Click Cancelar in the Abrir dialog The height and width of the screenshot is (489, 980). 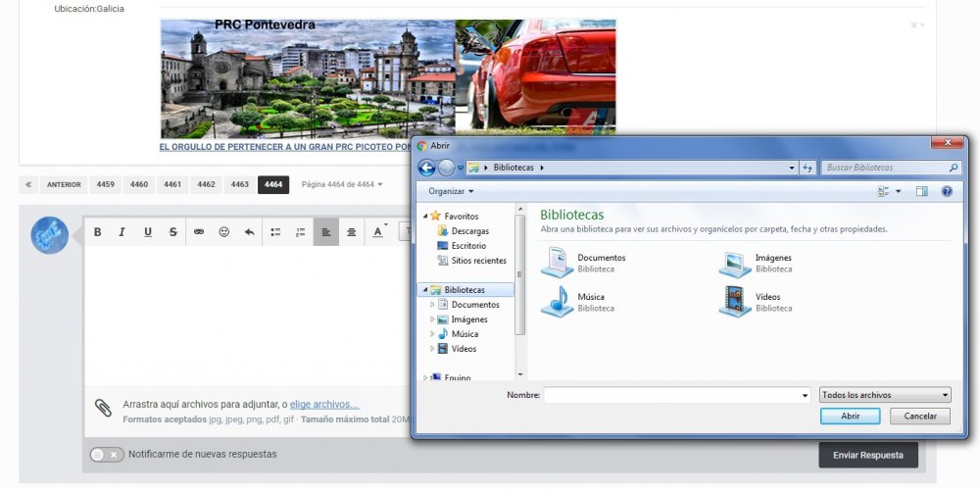[920, 416]
